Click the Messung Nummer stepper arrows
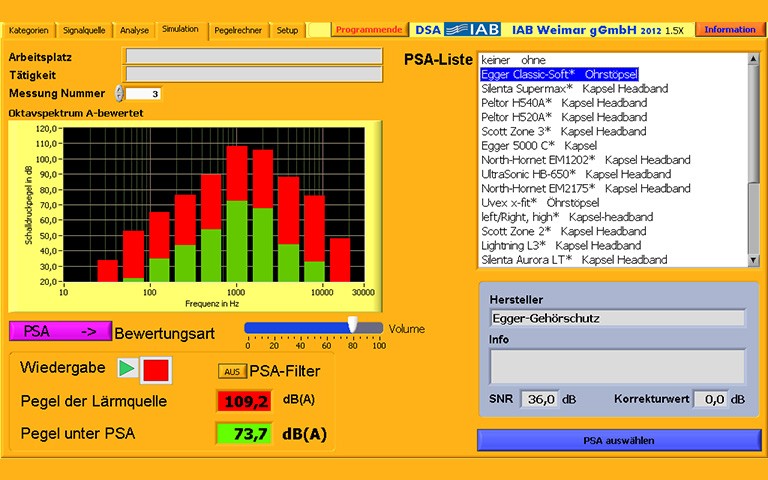Image resolution: width=768 pixels, height=480 pixels. pyautogui.click(x=119, y=93)
